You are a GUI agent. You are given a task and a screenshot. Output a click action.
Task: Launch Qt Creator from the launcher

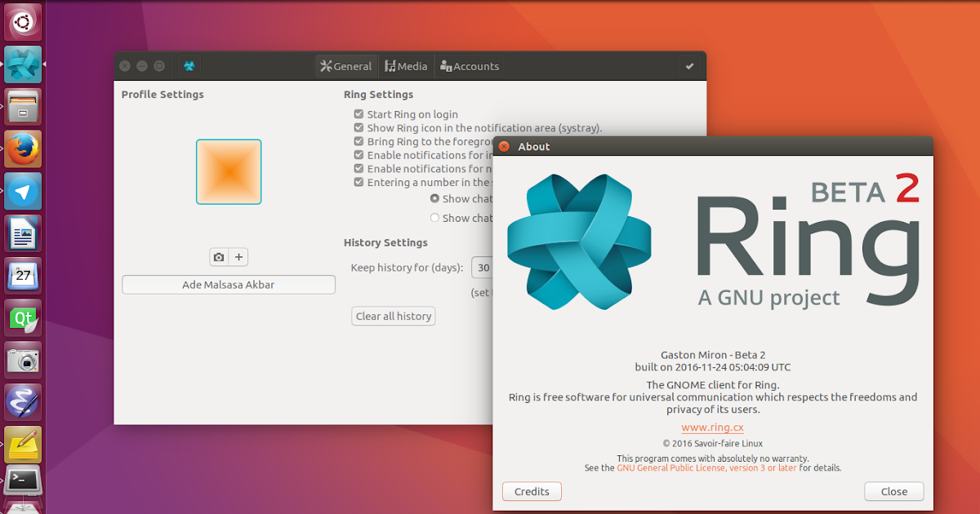[22, 317]
